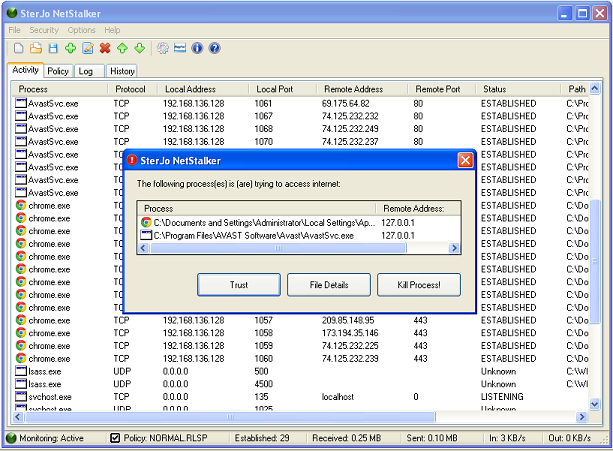Click the main list vertical scrollbar thumb

595,261
